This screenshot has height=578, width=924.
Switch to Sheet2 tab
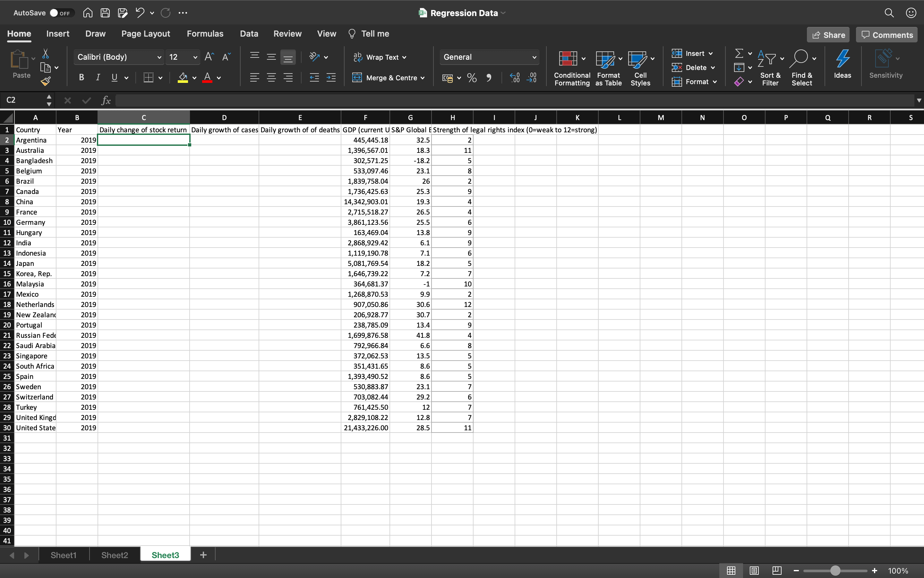(115, 555)
